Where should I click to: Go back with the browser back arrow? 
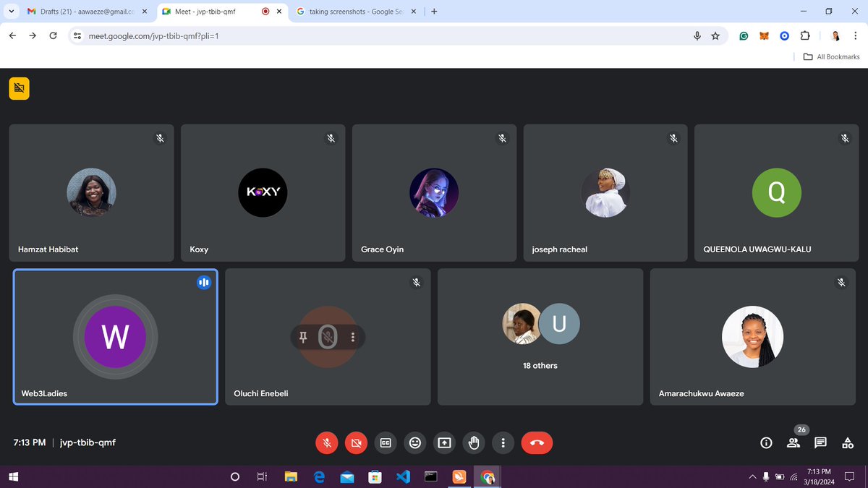[12, 35]
